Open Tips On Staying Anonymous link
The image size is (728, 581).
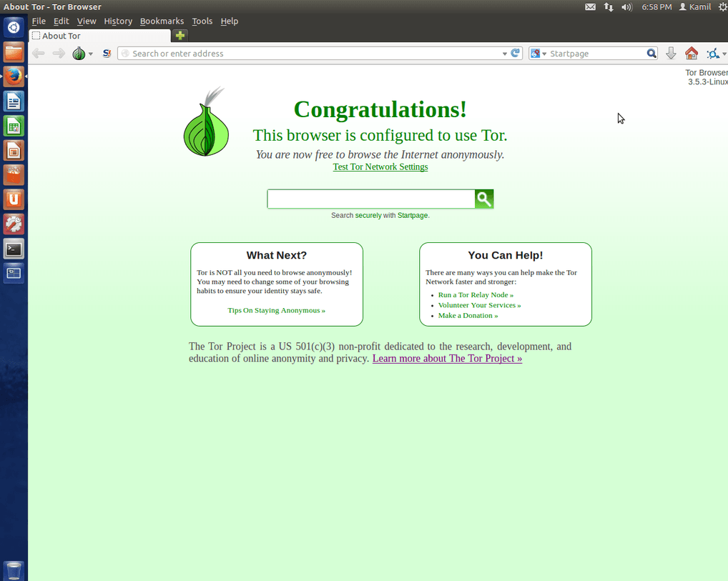pos(276,310)
